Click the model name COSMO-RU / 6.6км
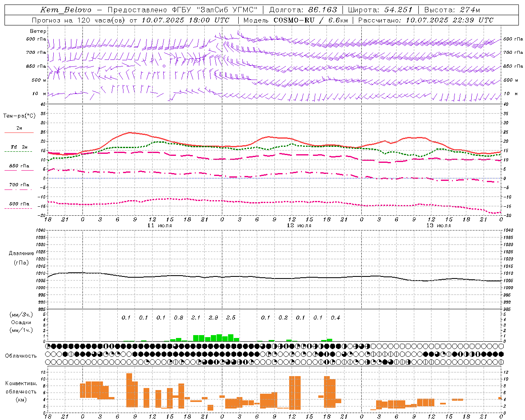The width and height of the screenshot is (525, 420). pyautogui.click(x=310, y=20)
